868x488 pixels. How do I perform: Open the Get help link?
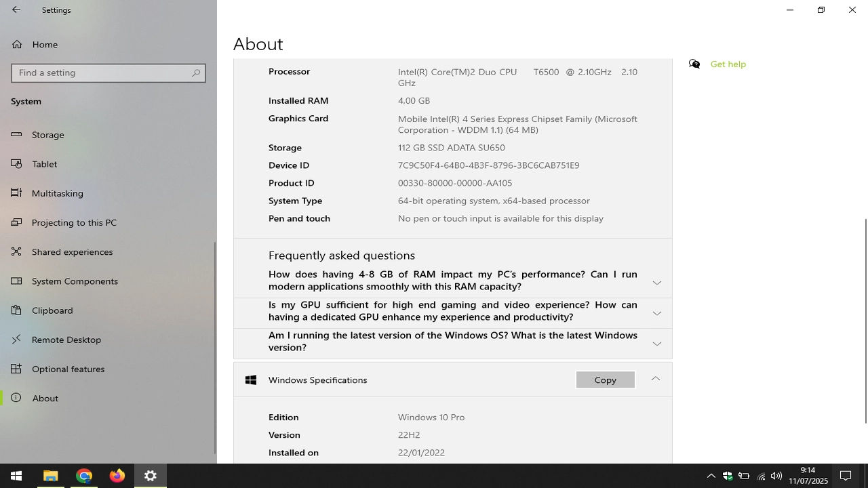tap(728, 64)
